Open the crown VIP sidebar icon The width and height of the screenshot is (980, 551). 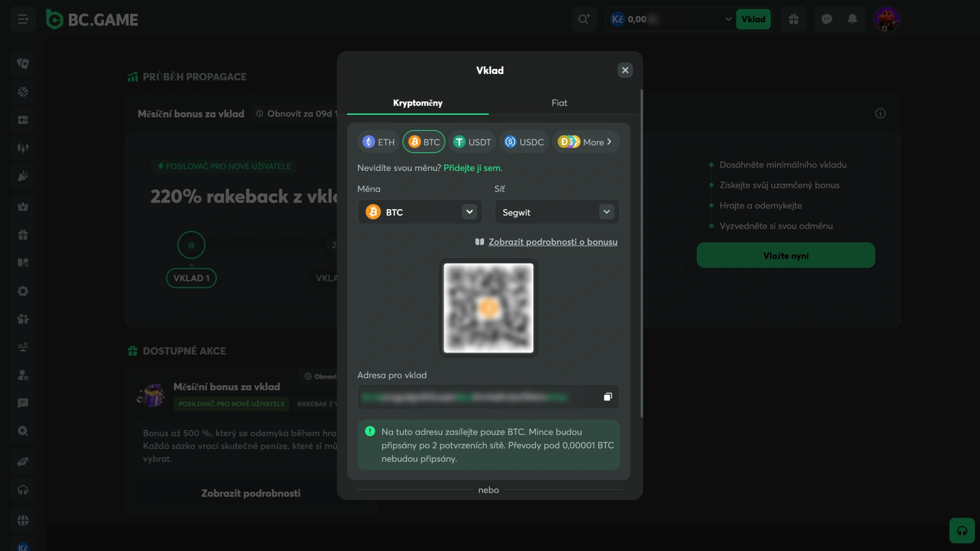tap(23, 207)
